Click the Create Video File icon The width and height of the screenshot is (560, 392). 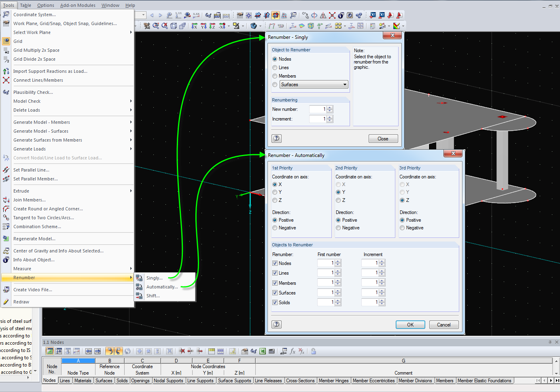[6, 290]
